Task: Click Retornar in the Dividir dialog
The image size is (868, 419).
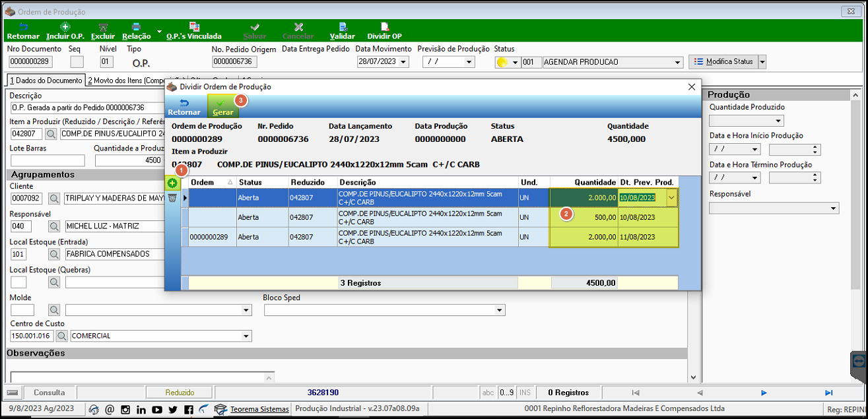Action: [x=184, y=107]
